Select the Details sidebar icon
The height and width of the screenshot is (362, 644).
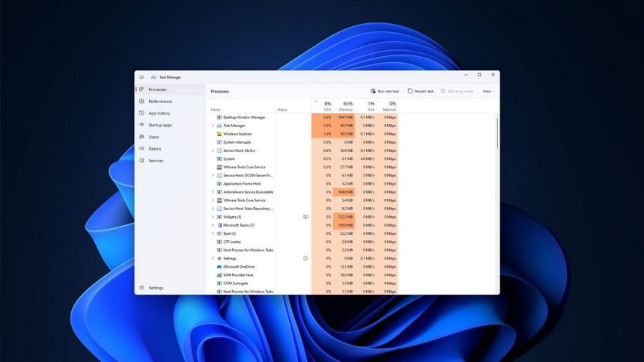(x=142, y=149)
